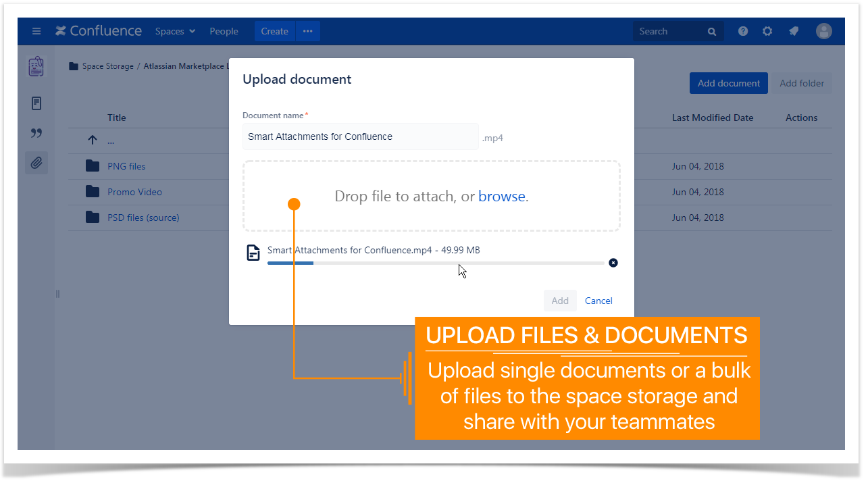
Task: Cancel the file upload with the x icon
Action: [613, 263]
